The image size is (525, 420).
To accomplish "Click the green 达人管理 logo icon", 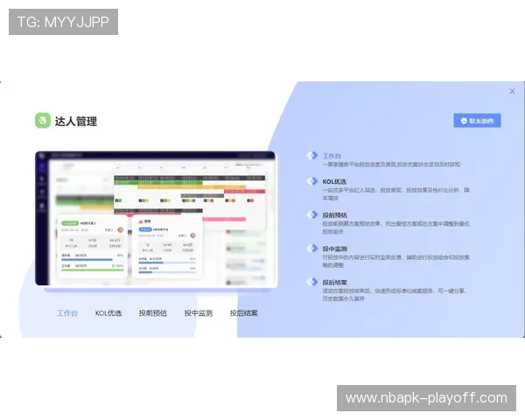I will (43, 121).
